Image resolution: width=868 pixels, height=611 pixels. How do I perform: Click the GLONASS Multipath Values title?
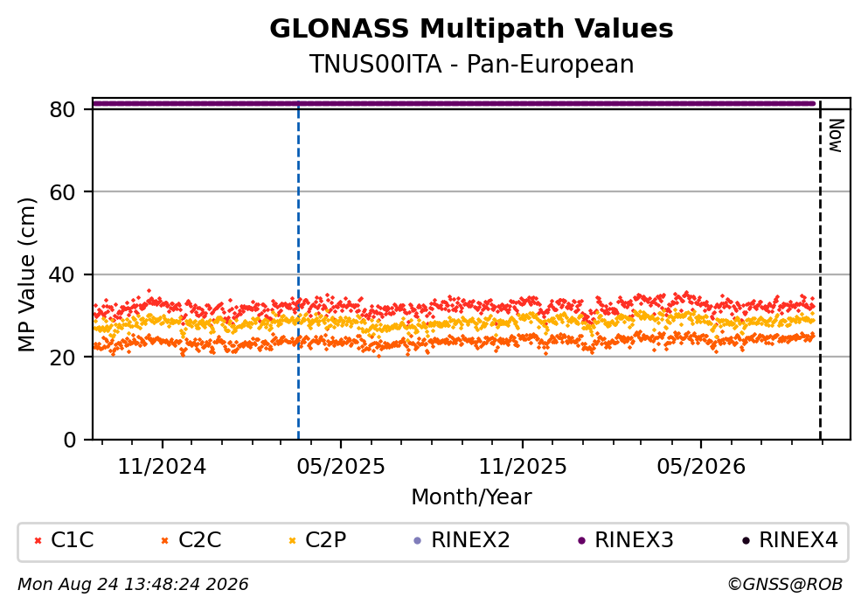point(471,29)
